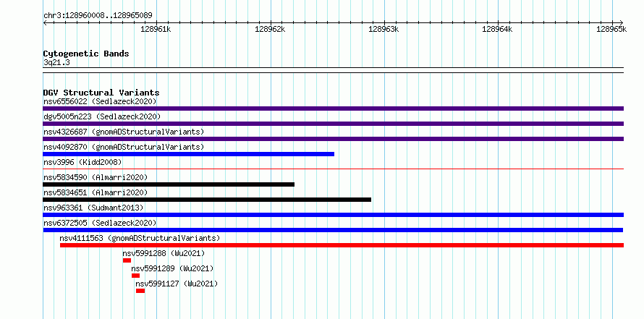This screenshot has height=319, width=644.
Task: Click the blue bar under nsv4092870
Action: click(x=189, y=154)
